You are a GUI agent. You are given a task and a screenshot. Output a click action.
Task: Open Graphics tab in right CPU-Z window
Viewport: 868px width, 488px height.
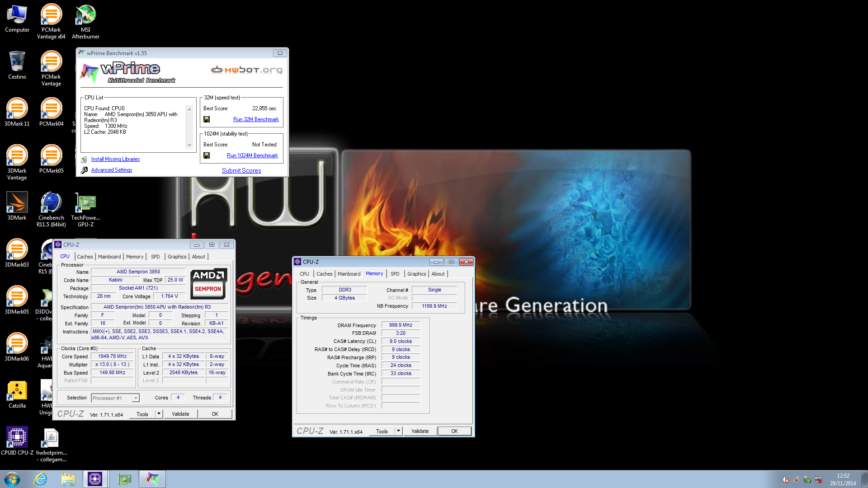pos(416,274)
